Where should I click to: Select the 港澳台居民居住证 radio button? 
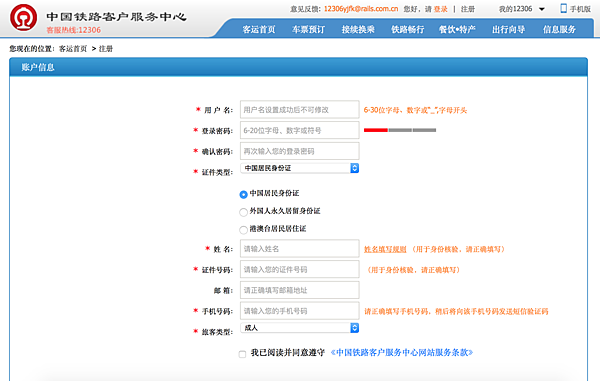[x=243, y=230]
